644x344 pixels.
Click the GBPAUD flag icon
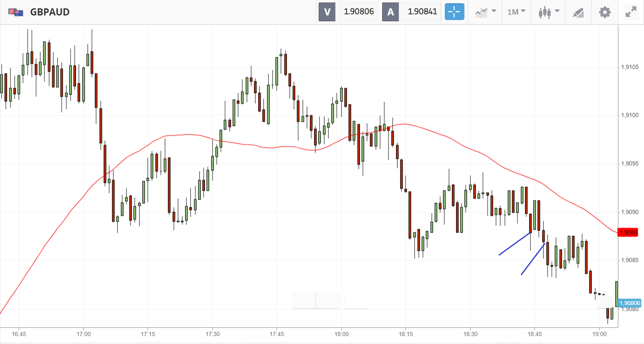(16, 12)
